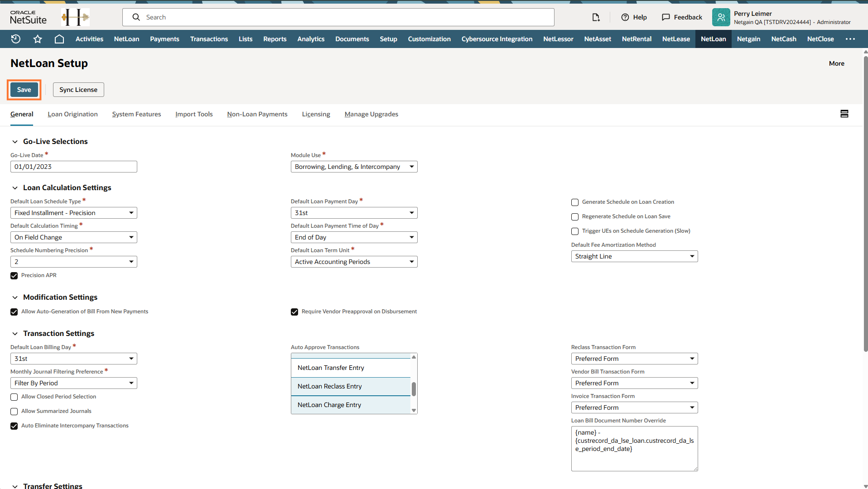Click the create new document icon

point(596,17)
